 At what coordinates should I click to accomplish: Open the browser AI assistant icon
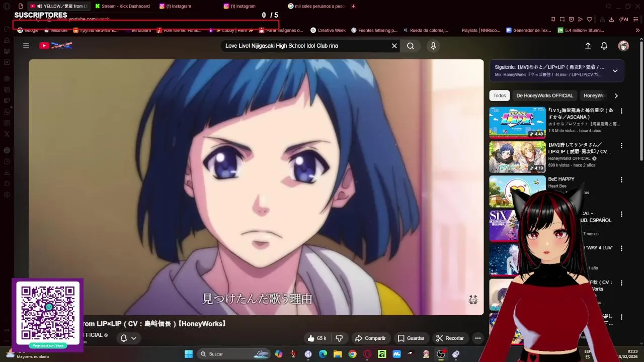623,20
